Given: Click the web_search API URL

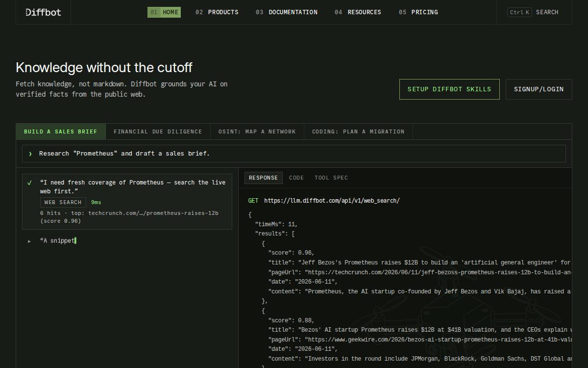Looking at the screenshot, I should [332, 201].
